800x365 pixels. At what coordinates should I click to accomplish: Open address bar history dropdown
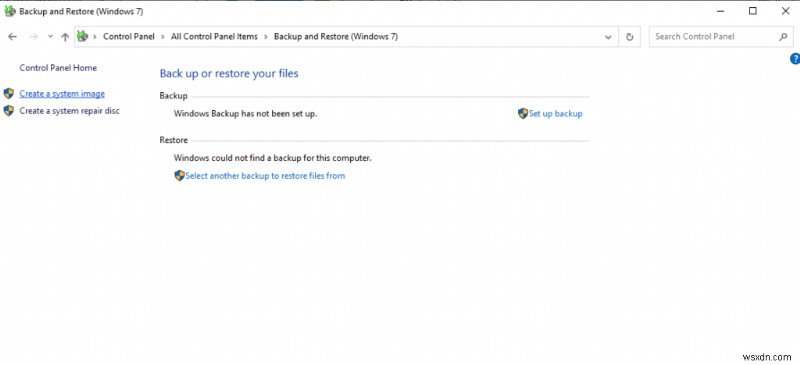tap(608, 37)
